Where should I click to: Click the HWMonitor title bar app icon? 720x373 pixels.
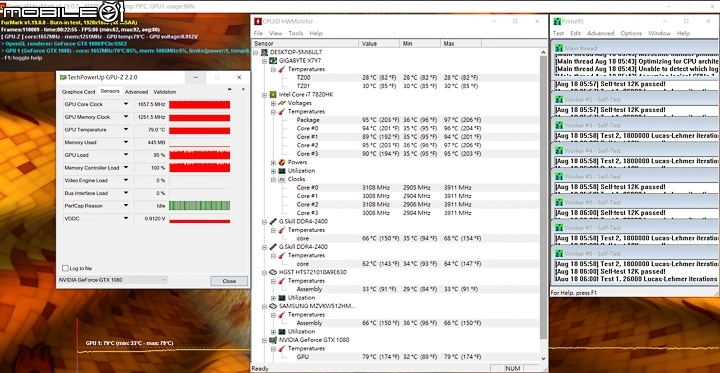click(x=258, y=21)
